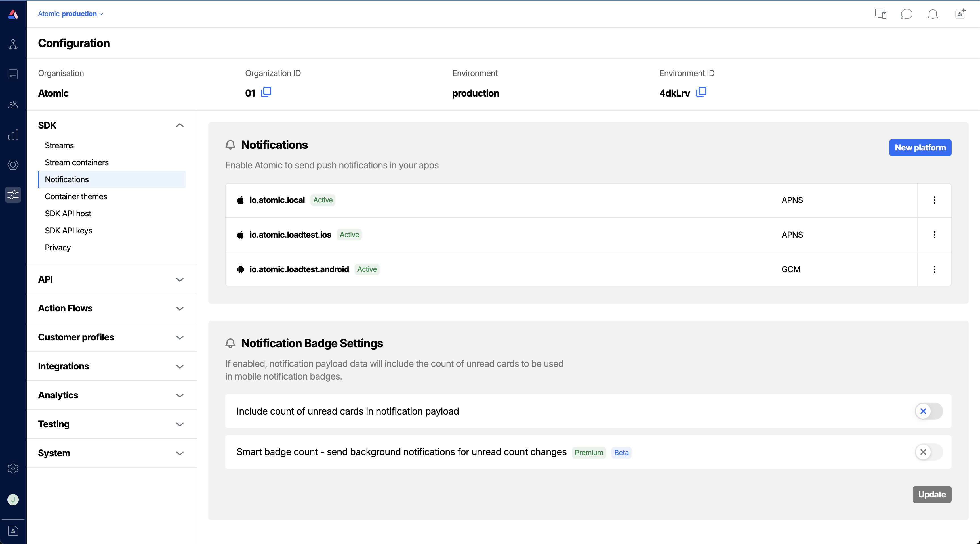Click the New platform button
Screen dimensions: 980x544
pyautogui.click(x=920, y=148)
